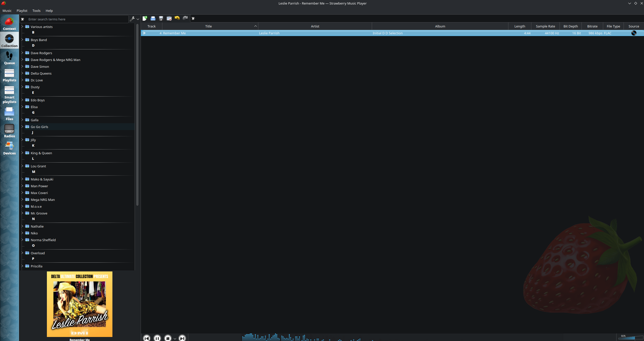Open the Tools menu
644x341 pixels.
[x=36, y=11]
